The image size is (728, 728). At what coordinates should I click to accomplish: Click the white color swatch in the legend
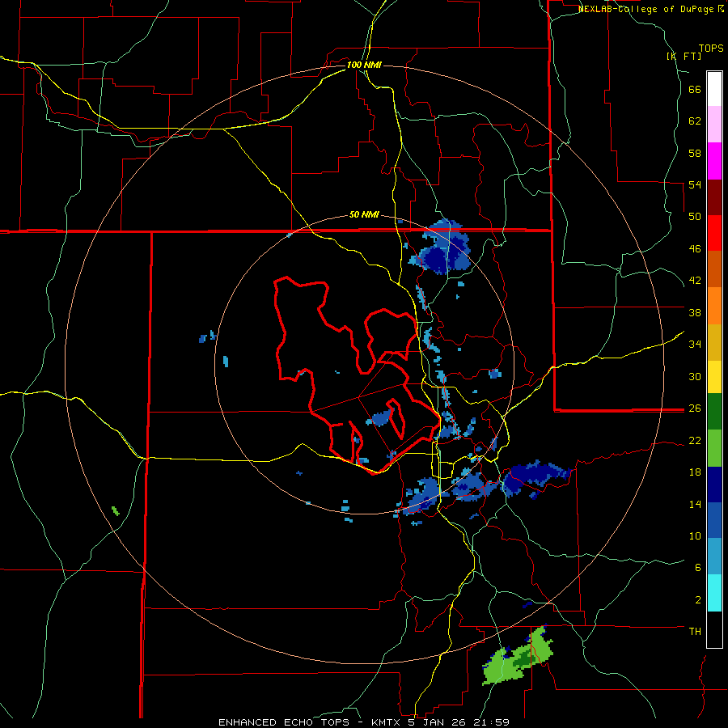(x=714, y=89)
